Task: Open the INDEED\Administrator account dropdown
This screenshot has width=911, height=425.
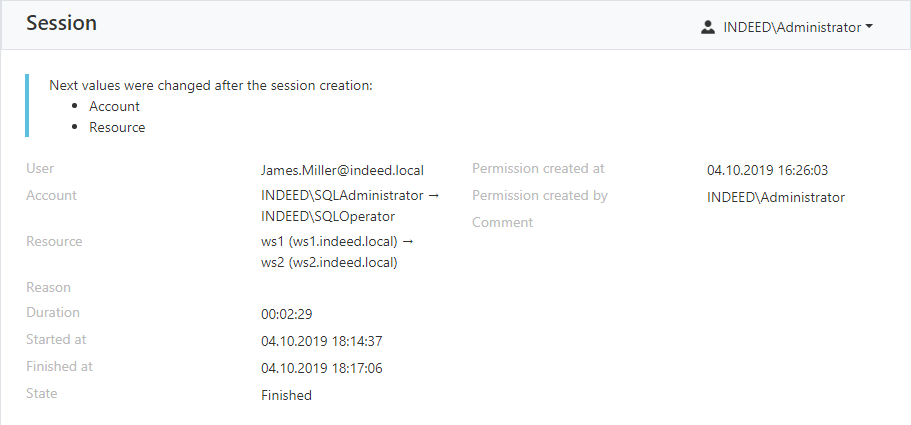Action: coord(787,27)
